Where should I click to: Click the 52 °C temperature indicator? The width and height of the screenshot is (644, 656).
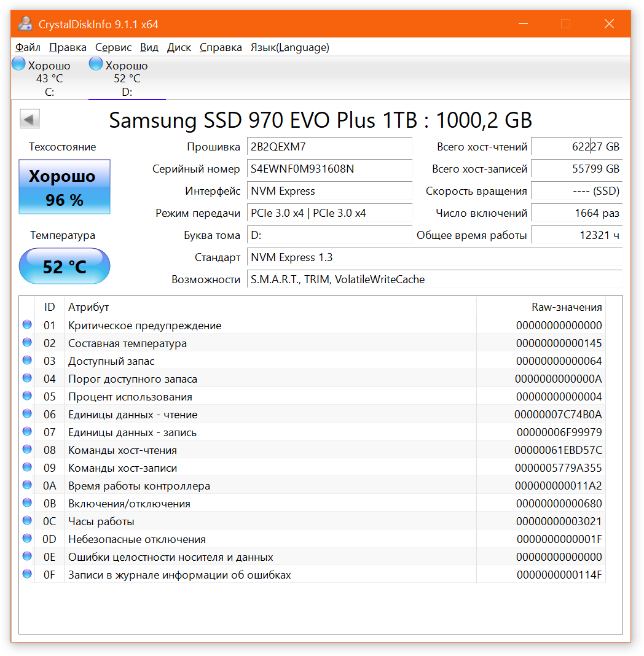65,266
